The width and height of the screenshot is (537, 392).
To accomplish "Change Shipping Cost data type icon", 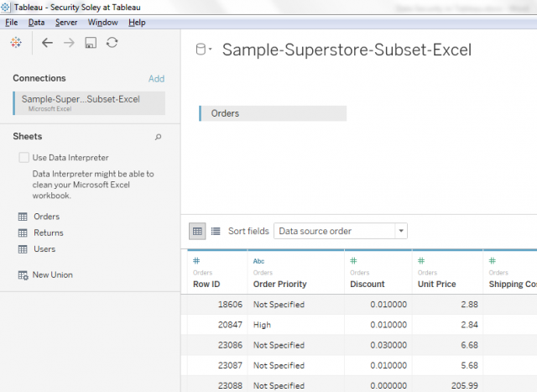I will click(x=493, y=261).
